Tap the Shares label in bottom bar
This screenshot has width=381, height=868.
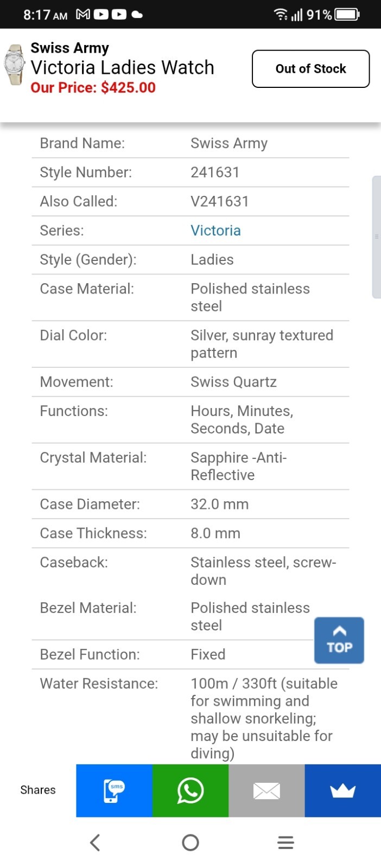pyautogui.click(x=38, y=790)
